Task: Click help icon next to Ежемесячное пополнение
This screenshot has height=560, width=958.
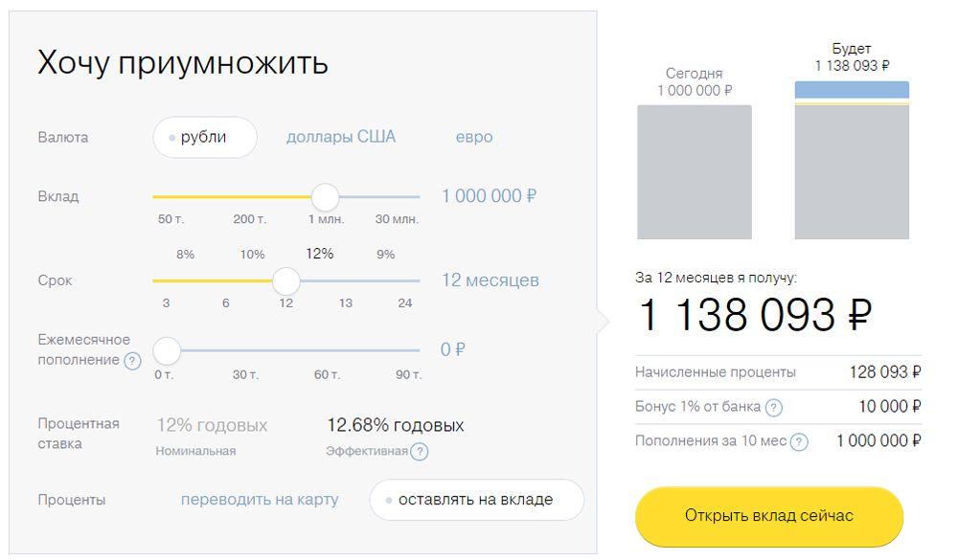Action: click(x=132, y=361)
